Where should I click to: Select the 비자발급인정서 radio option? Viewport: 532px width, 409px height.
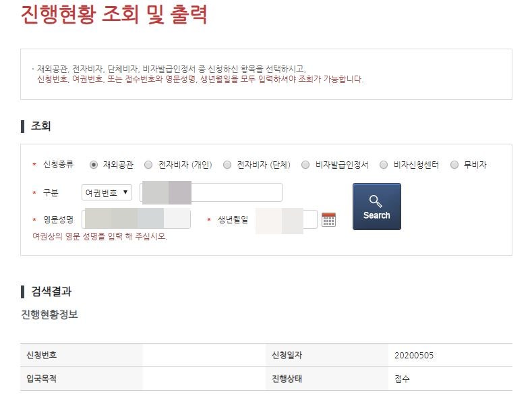(305, 165)
